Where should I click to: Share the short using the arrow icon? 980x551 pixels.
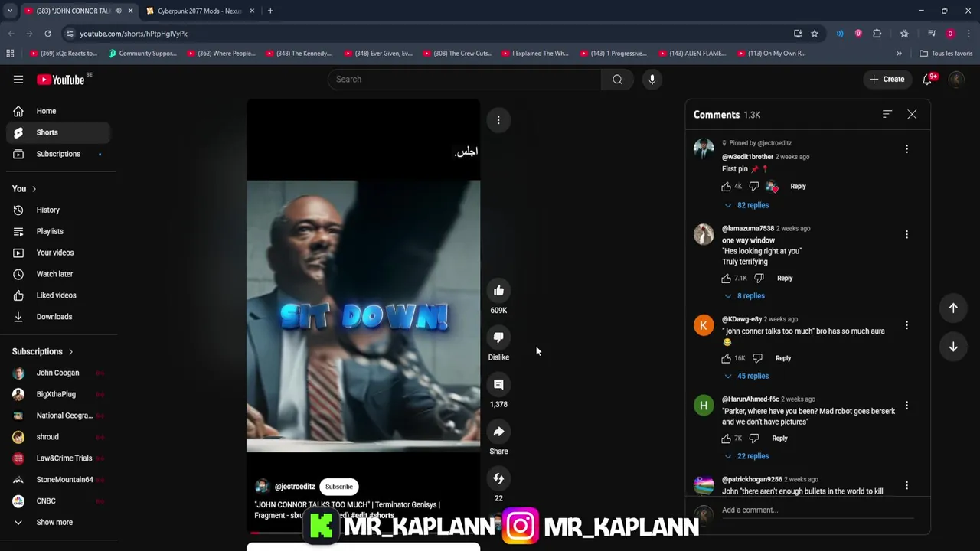[498, 432]
